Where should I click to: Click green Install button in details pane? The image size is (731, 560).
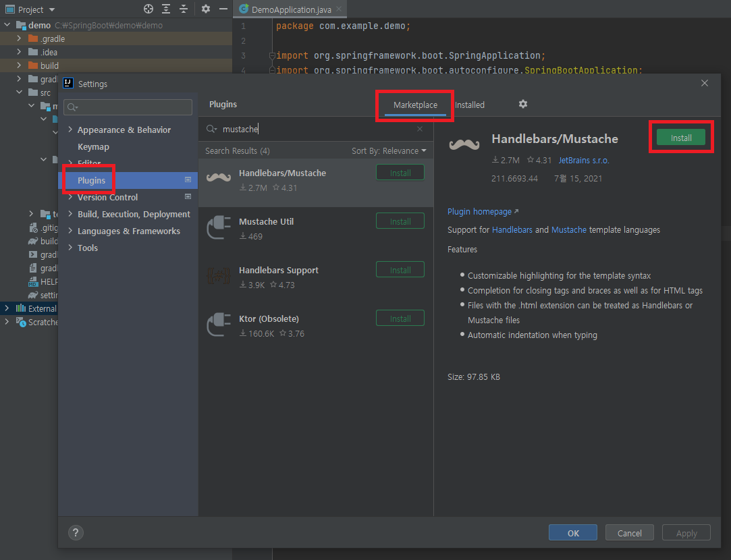[681, 138]
